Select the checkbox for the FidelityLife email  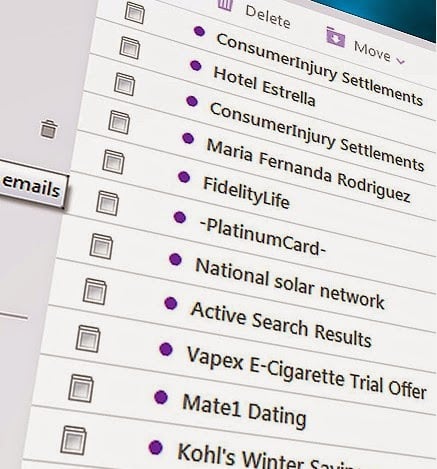[x=113, y=162]
